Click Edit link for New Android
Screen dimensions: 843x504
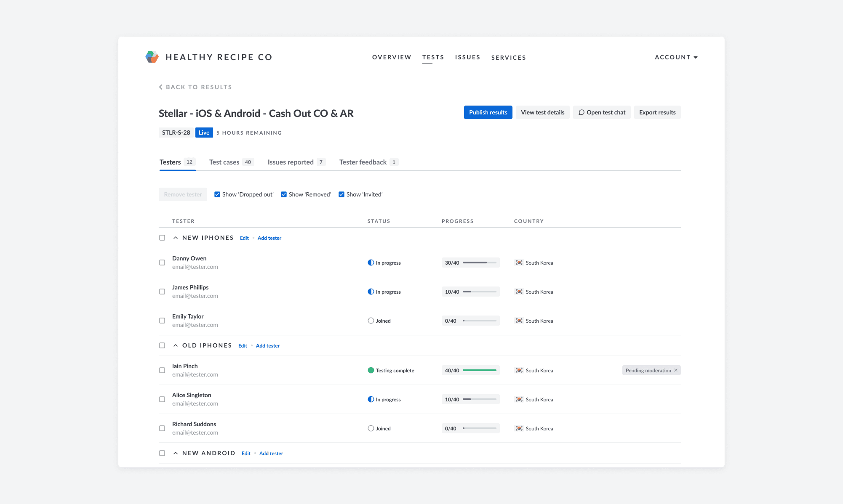tap(246, 454)
